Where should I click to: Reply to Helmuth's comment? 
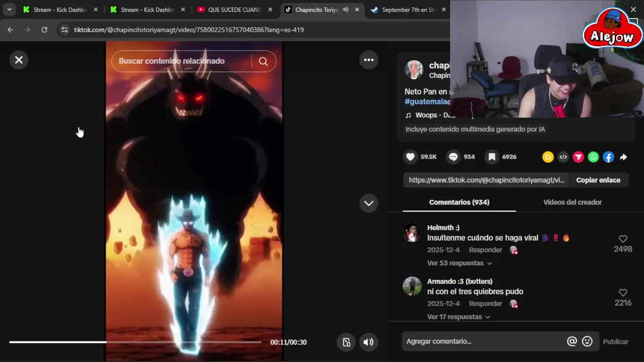486,250
